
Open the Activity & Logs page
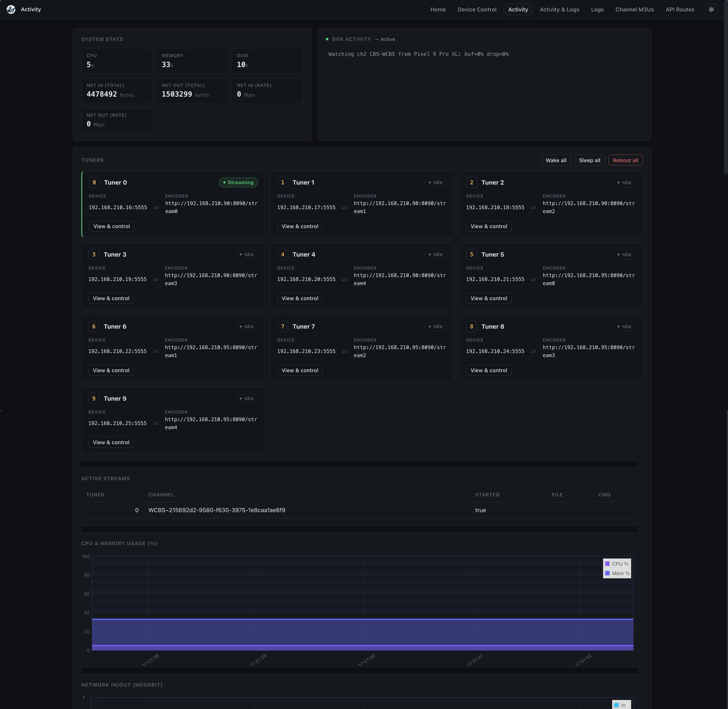[559, 9]
